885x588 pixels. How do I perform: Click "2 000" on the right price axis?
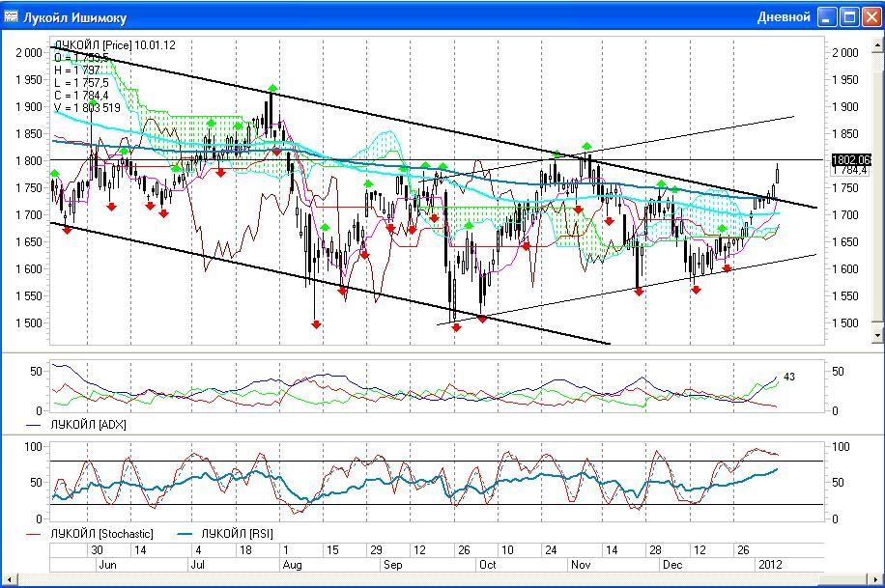tap(845, 52)
